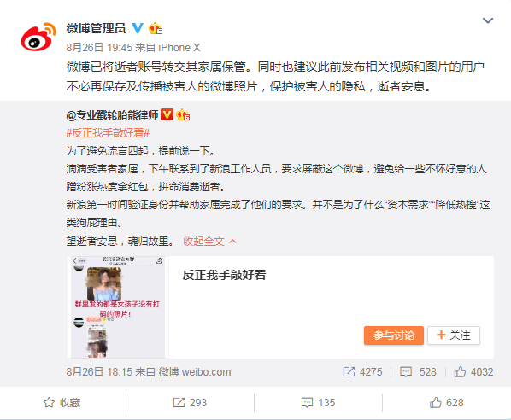Repost this post showing 293 forwards
The height and width of the screenshot is (420, 511).
pos(190,403)
